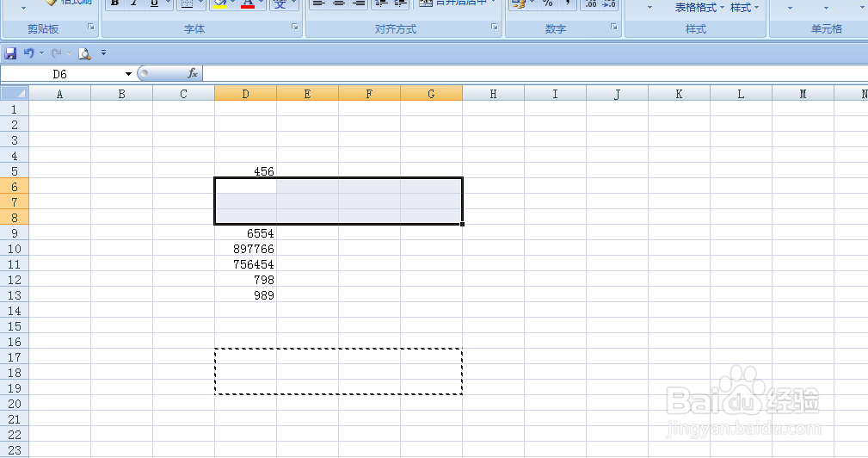Screen dimensions: 868x458
Task: Apply comma style
Action: tap(568, 3)
